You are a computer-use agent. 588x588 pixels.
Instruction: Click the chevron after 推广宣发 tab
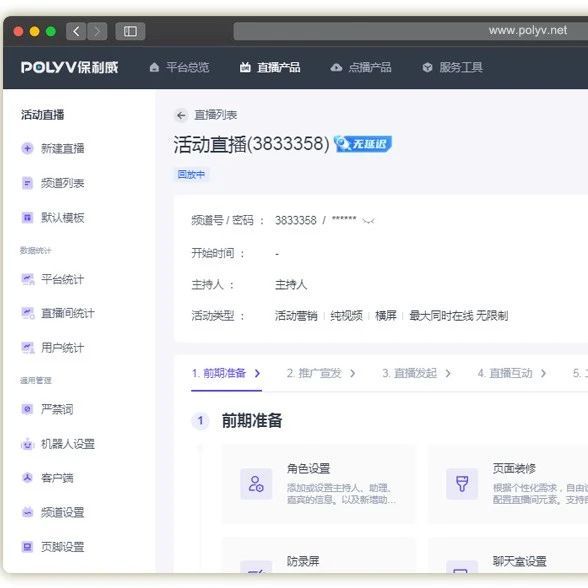coord(352,373)
